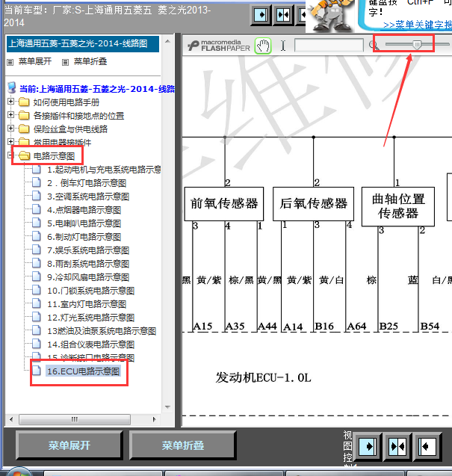
Task: Click the FlashPaper search text field
Action: coord(329,46)
